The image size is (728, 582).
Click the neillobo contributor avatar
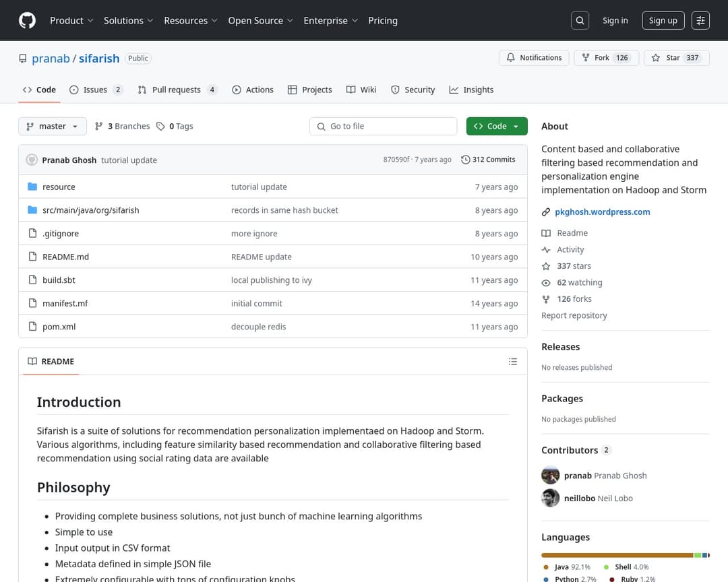click(551, 498)
